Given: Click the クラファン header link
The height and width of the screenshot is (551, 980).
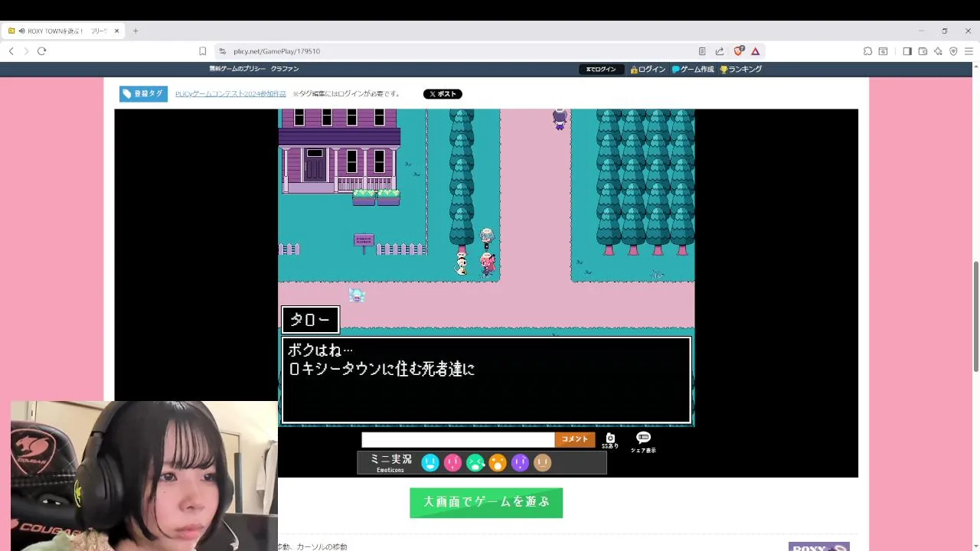Looking at the screenshot, I should 285,69.
